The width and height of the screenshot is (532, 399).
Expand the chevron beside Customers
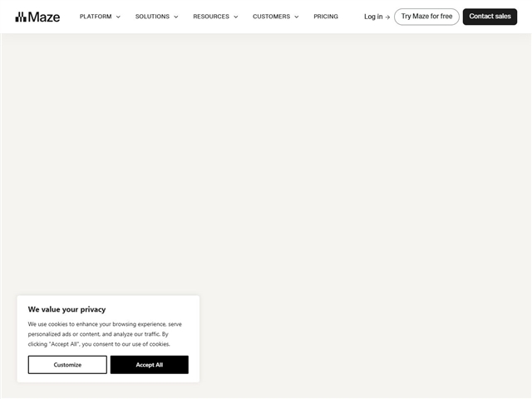point(297,17)
